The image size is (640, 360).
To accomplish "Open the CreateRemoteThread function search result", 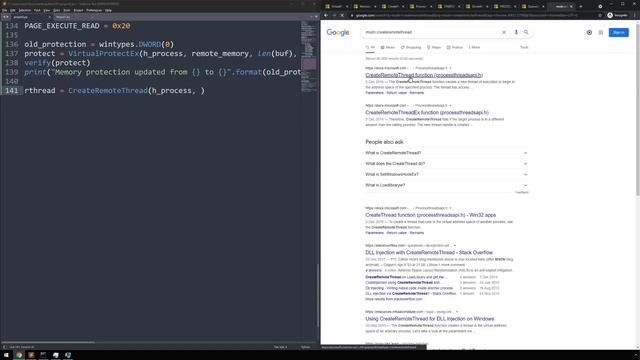I will point(424,75).
